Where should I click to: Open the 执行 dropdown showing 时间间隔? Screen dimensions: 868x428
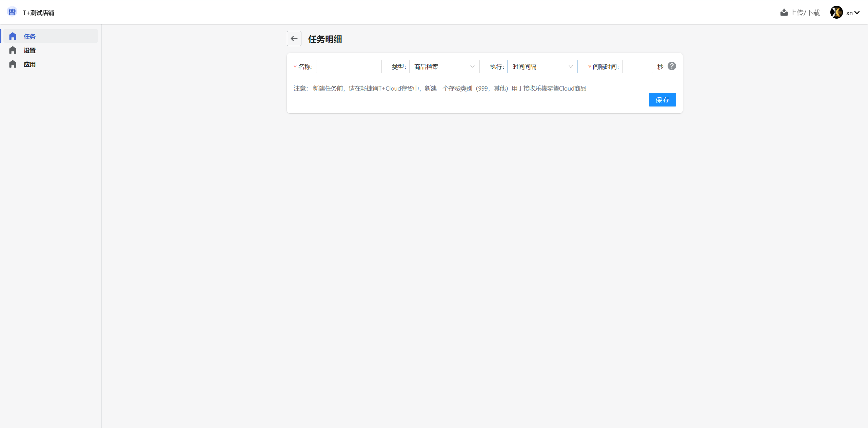point(539,66)
